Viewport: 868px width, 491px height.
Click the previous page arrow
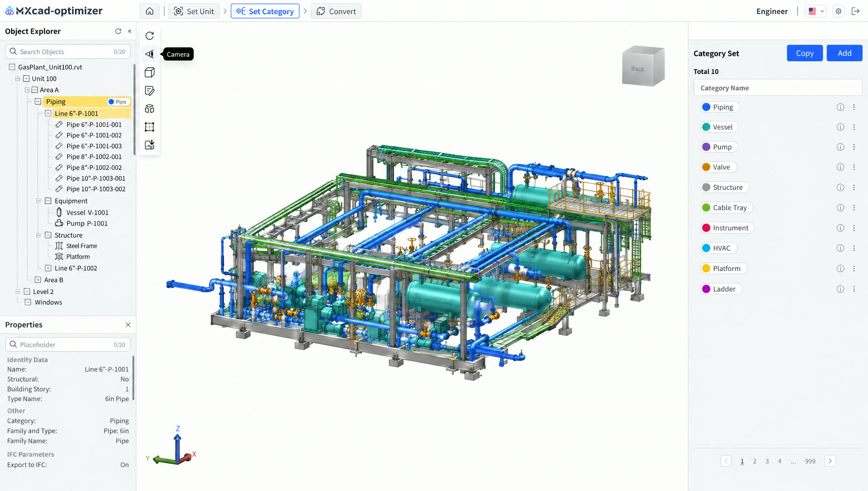click(726, 461)
